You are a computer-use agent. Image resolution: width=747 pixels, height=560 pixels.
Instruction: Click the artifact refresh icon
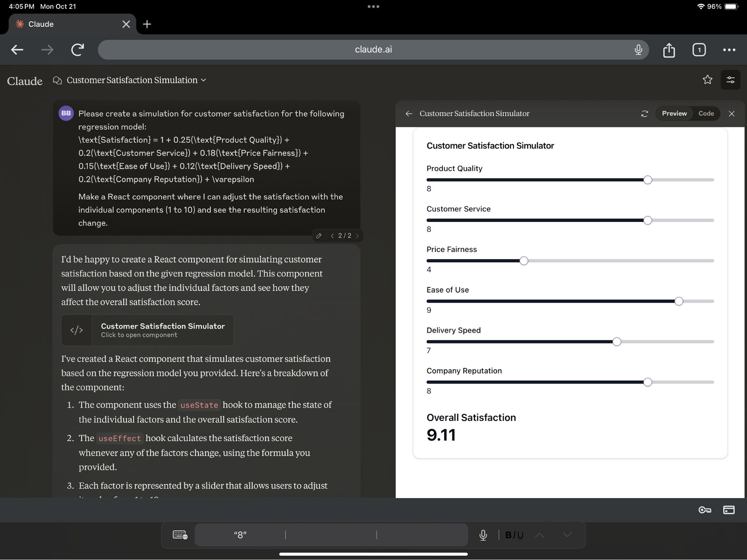pos(644,114)
